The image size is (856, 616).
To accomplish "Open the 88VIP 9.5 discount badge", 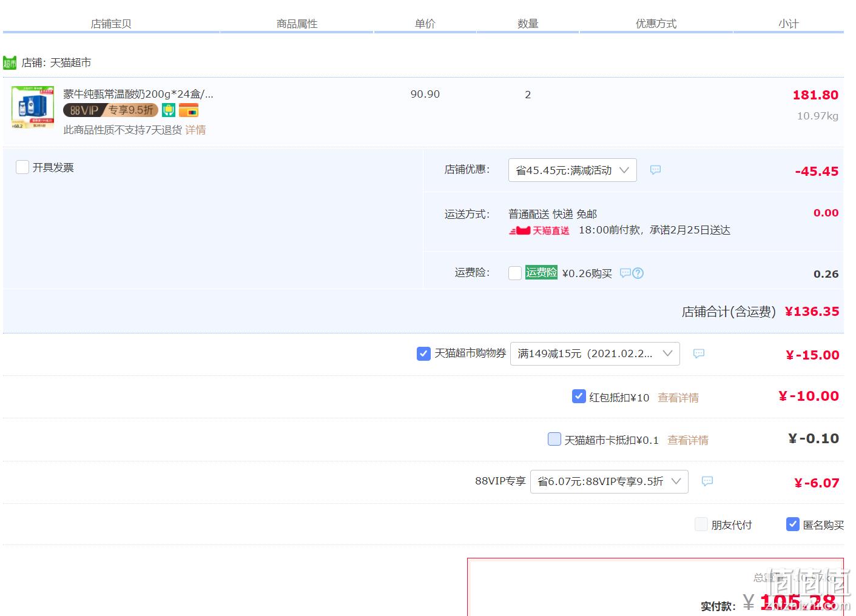I will (x=110, y=110).
